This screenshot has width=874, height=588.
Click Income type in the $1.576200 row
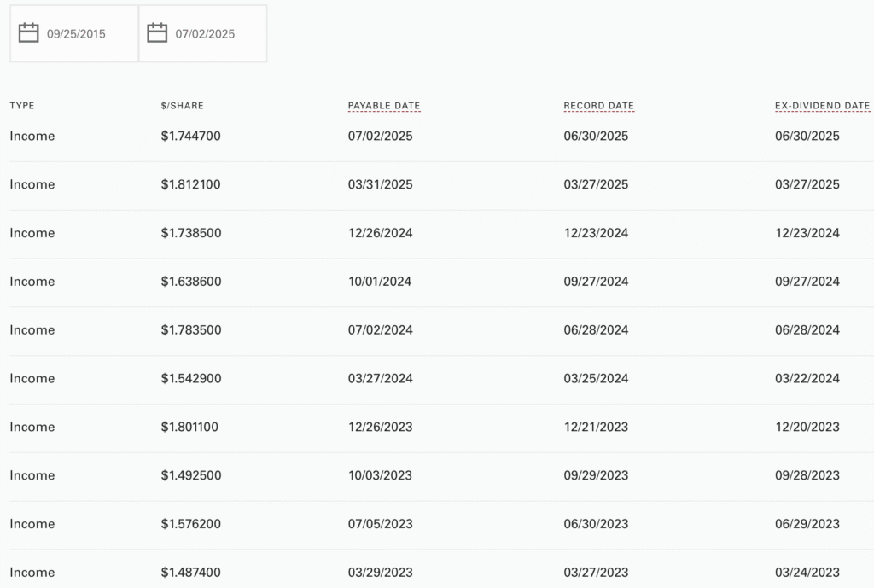point(32,524)
